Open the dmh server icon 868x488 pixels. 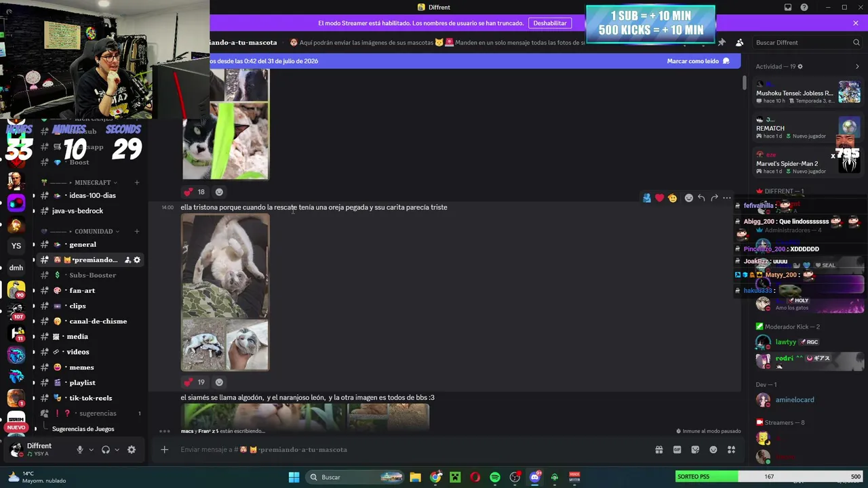[16, 268]
